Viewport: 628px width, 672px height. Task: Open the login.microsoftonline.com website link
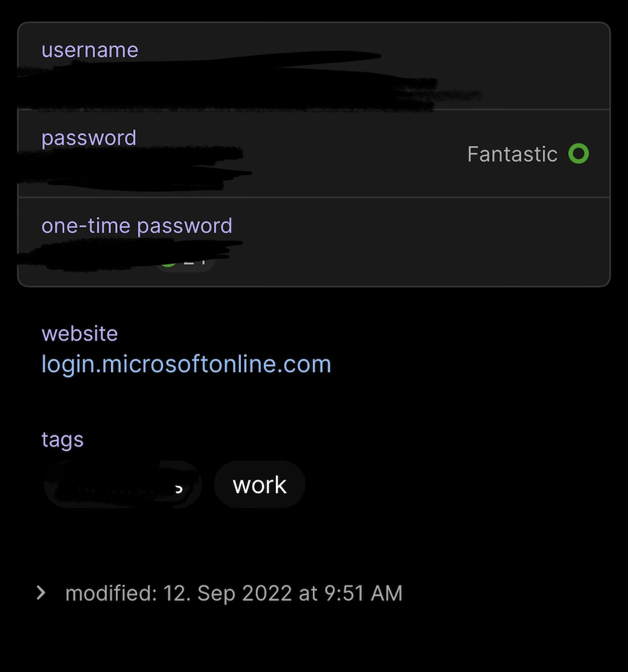pos(186,364)
